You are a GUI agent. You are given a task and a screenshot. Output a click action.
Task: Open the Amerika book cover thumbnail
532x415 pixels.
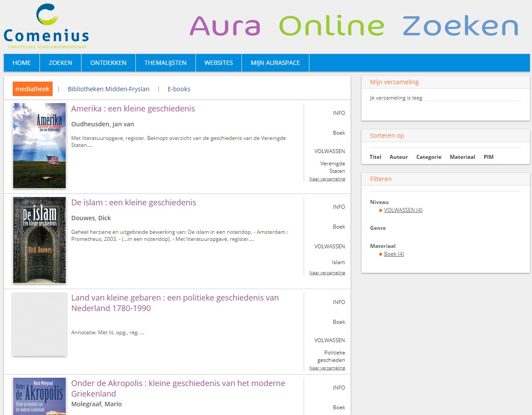tap(39, 146)
